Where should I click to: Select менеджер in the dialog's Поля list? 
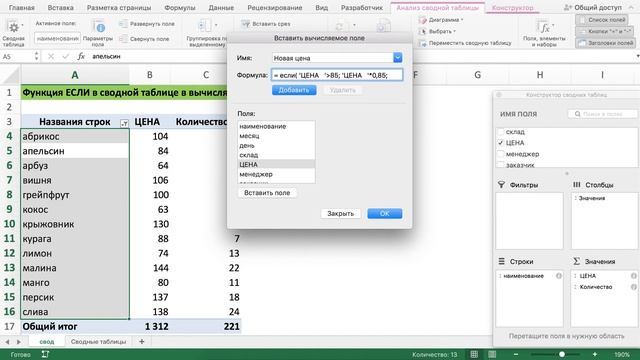[x=276, y=174]
